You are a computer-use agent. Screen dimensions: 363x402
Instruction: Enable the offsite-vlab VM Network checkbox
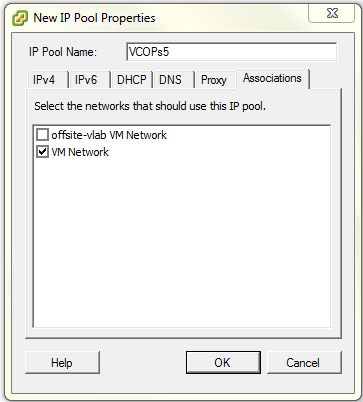[x=42, y=135]
